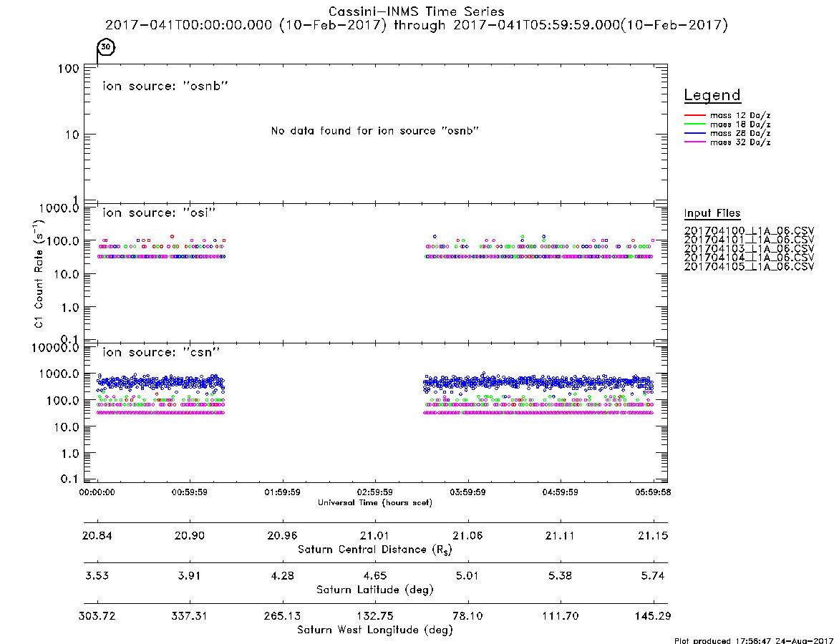Click the 337.31 longitude value
This screenshot has height=644, width=834.
coord(190,616)
